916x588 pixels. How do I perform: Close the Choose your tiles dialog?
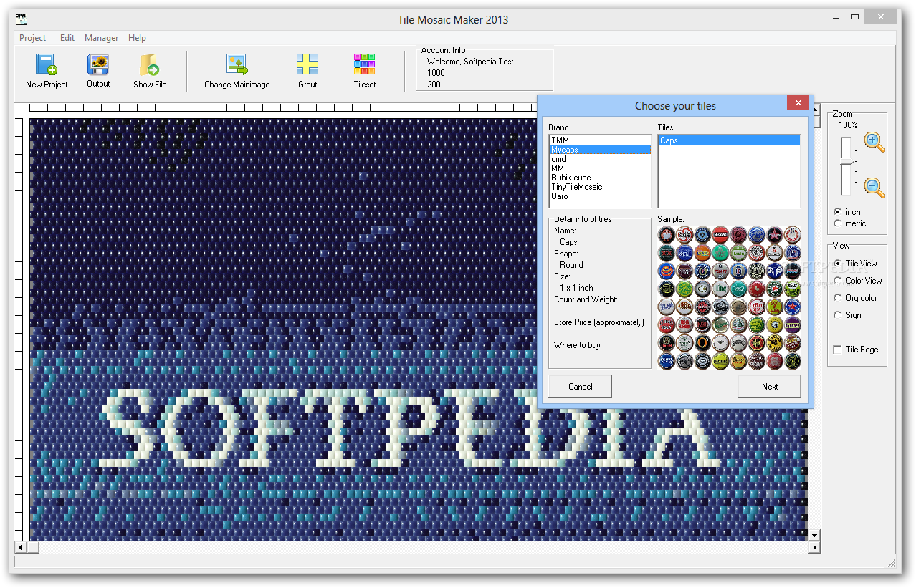point(798,102)
